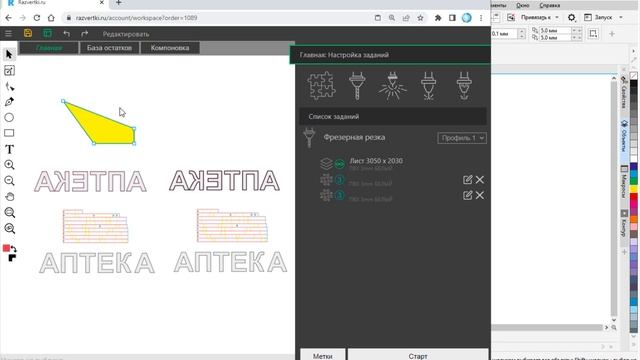Select the laser cutting head icon
Image resolution: width=640 pixels, height=360 pixels.
click(x=393, y=86)
